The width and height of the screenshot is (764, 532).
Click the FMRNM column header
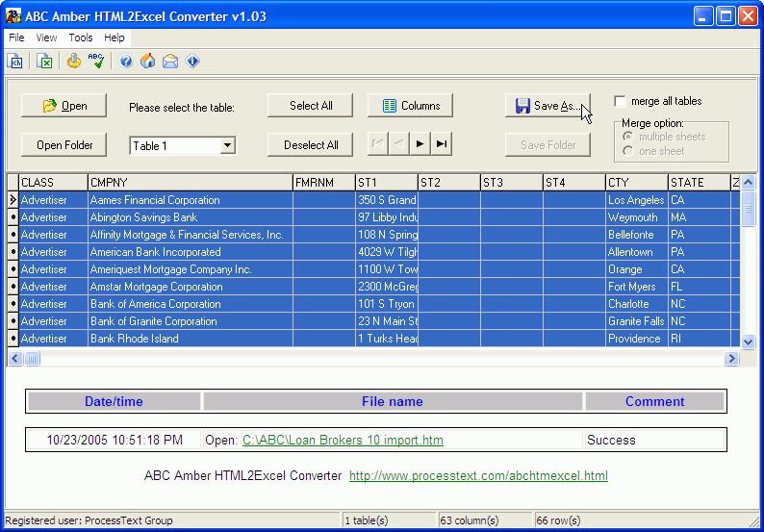coord(324,183)
